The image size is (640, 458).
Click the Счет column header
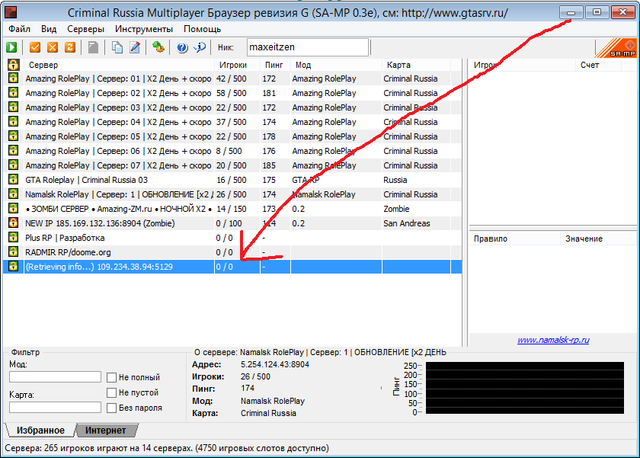[x=598, y=65]
